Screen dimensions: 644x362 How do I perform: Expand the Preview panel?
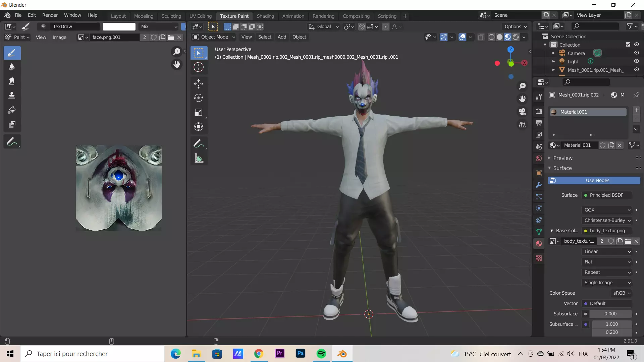tap(562, 158)
